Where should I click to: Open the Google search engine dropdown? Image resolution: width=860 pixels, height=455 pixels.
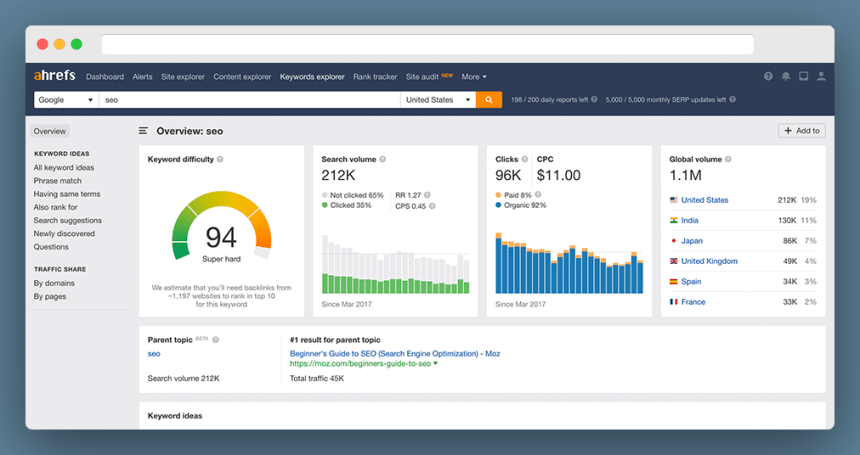tap(66, 100)
